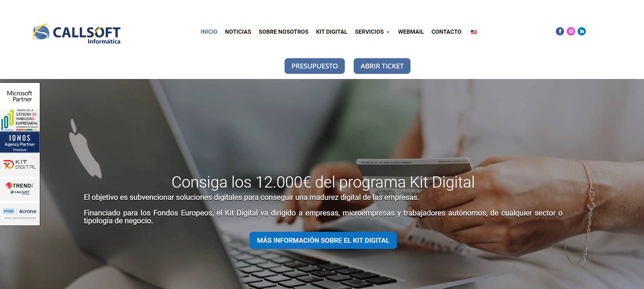The image size is (644, 289).
Task: Click the Cátedra de Viabilidad Empresarial badge
Action: pos(20,120)
